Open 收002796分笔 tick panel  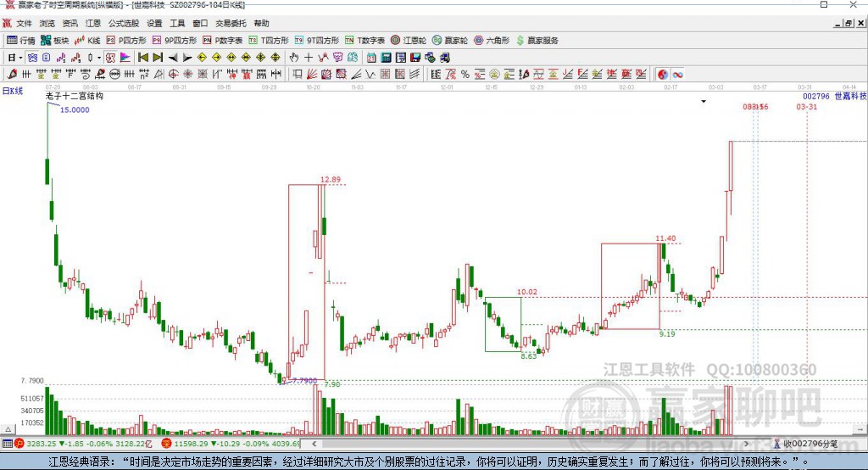(x=805, y=444)
